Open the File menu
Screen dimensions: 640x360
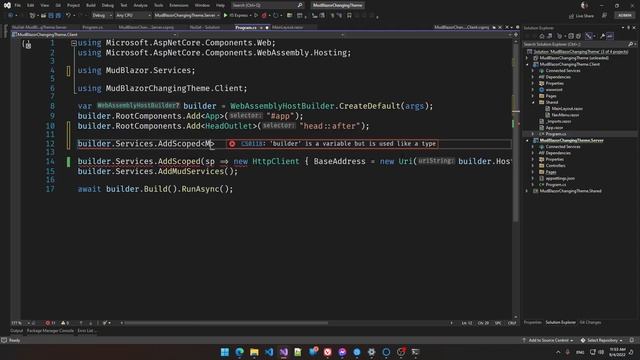click(18, 5)
